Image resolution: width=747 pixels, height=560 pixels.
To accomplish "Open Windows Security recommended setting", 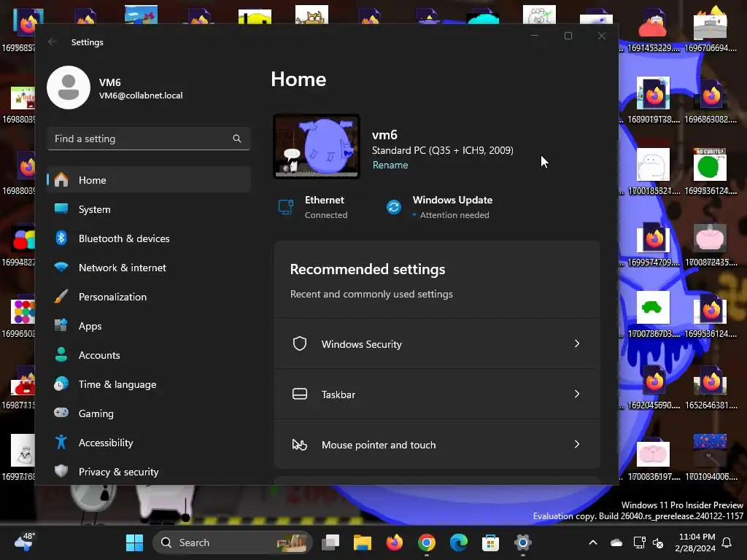I will click(x=437, y=344).
